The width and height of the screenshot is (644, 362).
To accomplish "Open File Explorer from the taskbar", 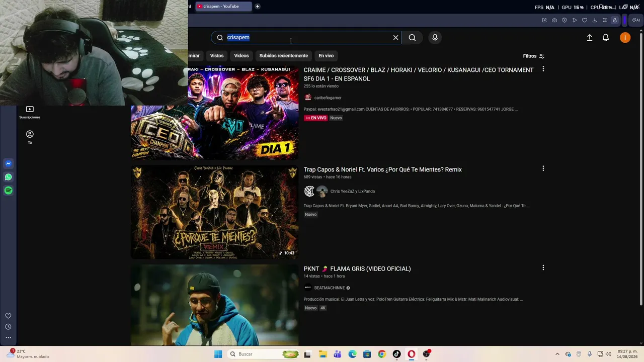I will [323, 354].
